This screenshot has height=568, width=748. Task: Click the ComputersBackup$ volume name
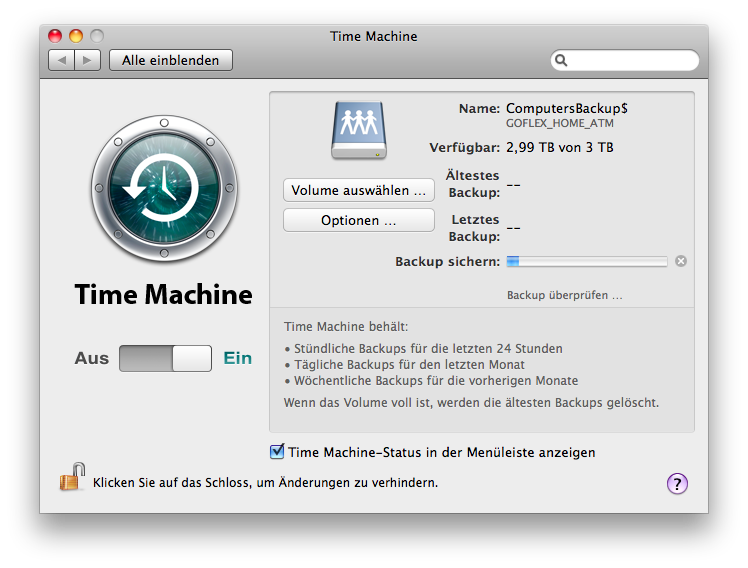coord(567,109)
